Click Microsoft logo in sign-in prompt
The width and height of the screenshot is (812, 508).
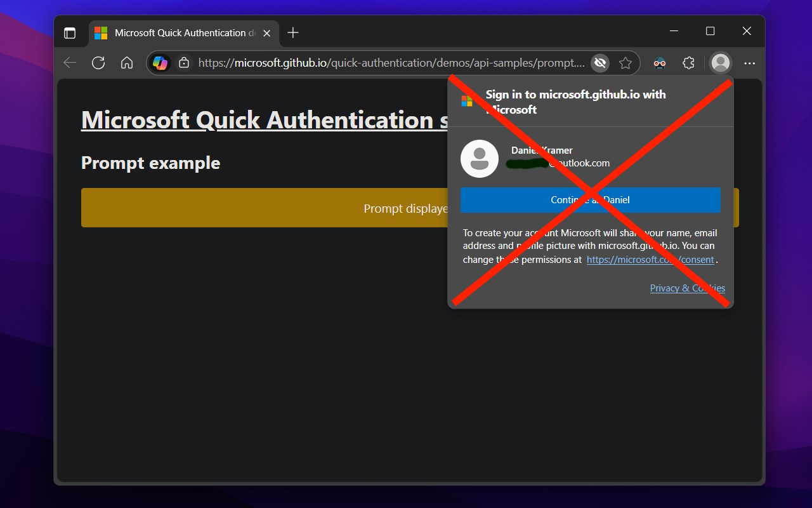coord(467,102)
